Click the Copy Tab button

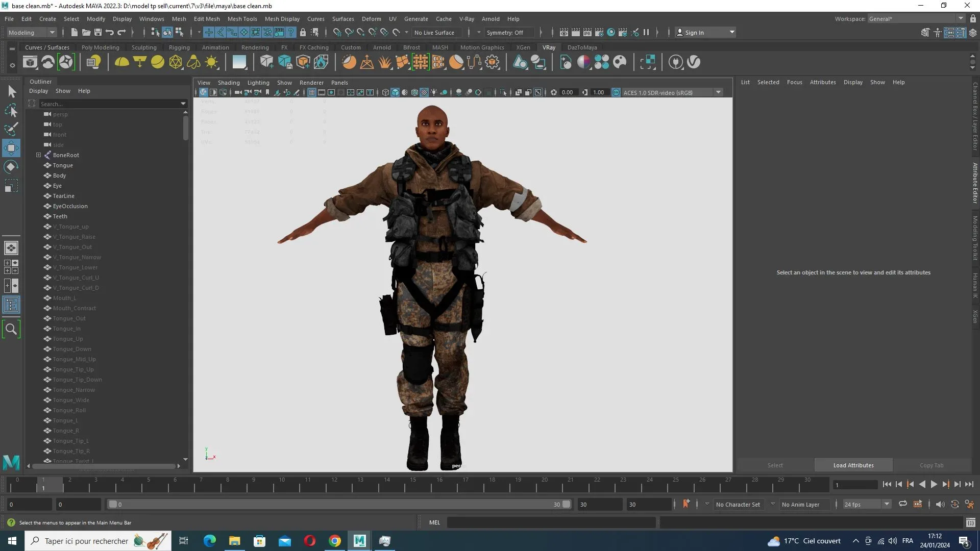pyautogui.click(x=931, y=465)
